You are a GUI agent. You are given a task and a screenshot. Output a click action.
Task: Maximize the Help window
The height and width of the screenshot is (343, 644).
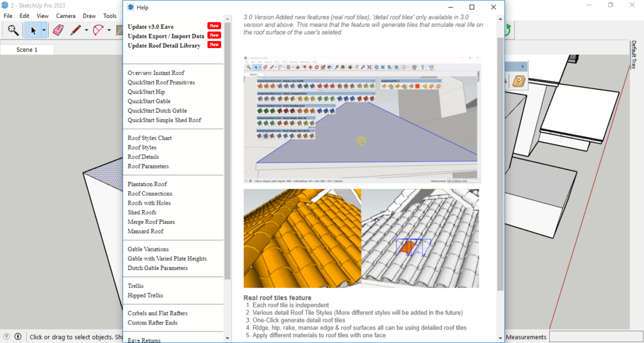472,7
